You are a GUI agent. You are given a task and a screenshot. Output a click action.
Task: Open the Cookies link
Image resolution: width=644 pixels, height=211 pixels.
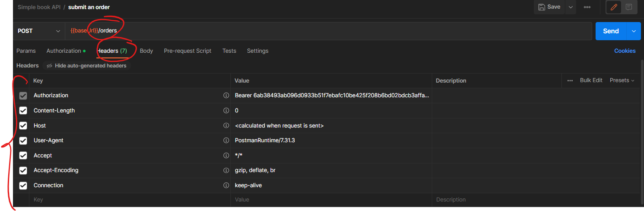tap(625, 51)
